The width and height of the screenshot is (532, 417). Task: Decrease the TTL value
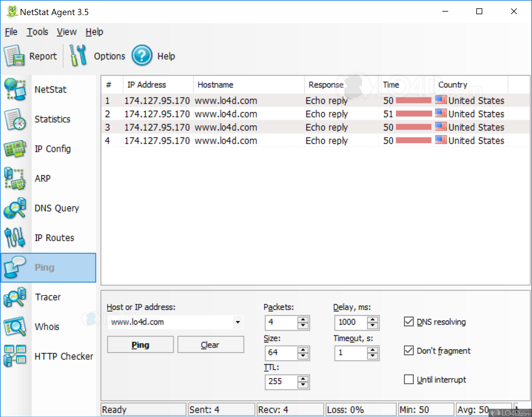click(303, 384)
